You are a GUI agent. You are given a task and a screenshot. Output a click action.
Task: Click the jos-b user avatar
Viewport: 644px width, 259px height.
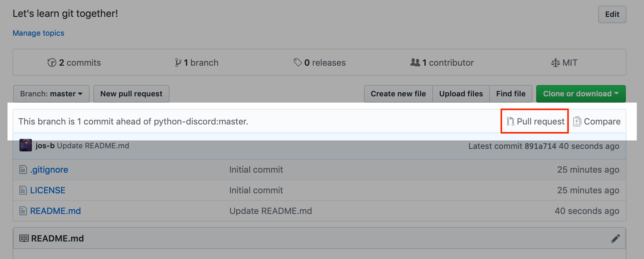point(26,145)
